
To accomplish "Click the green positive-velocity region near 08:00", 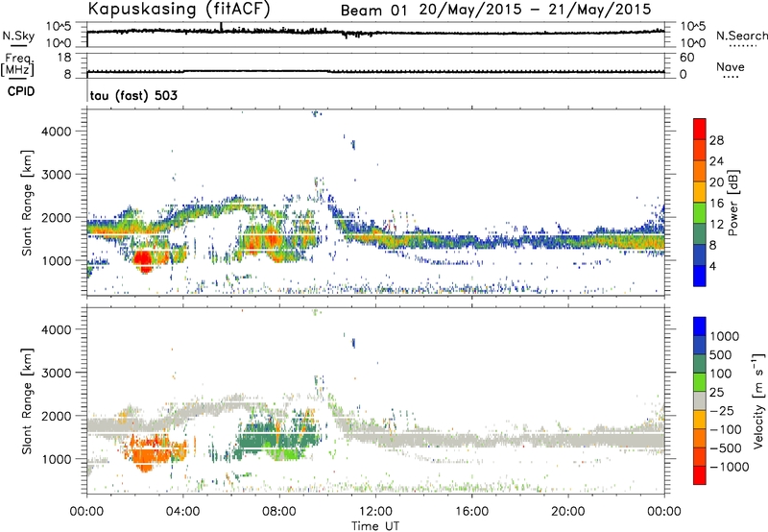I will [x=284, y=452].
